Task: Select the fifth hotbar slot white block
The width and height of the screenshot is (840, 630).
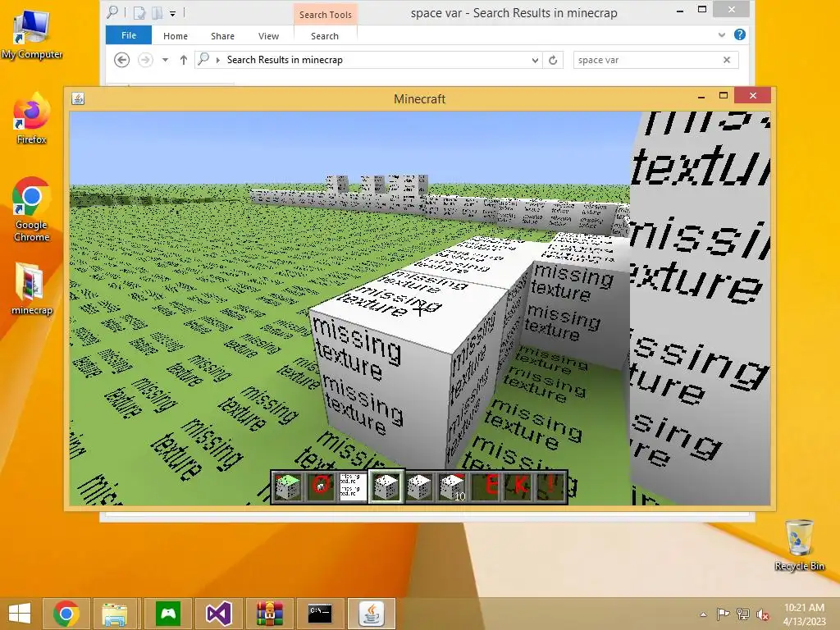Action: pyautogui.click(x=418, y=486)
